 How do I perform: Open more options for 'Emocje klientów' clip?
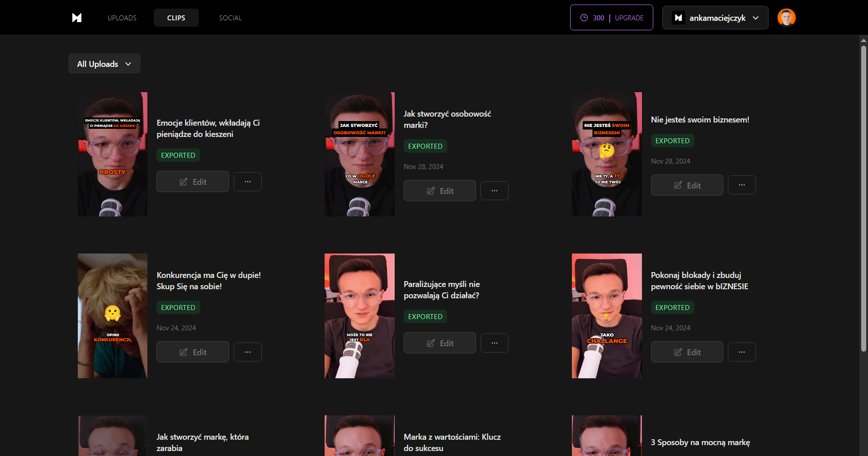(247, 182)
